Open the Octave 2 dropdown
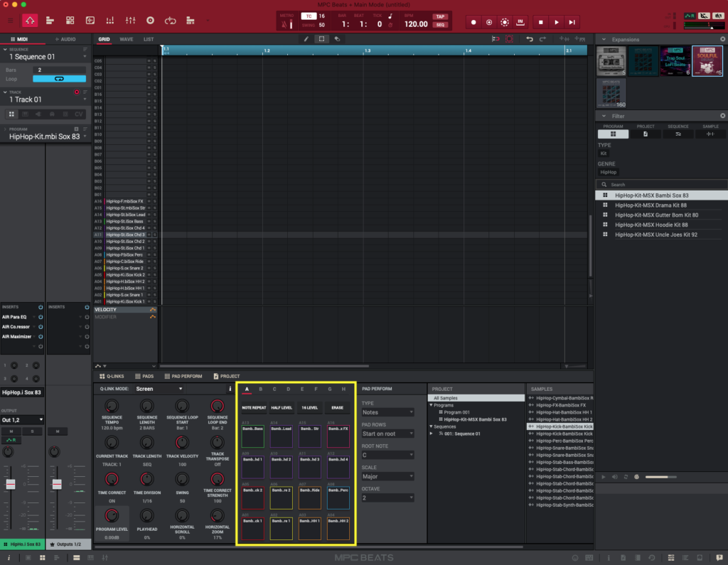 click(x=387, y=497)
